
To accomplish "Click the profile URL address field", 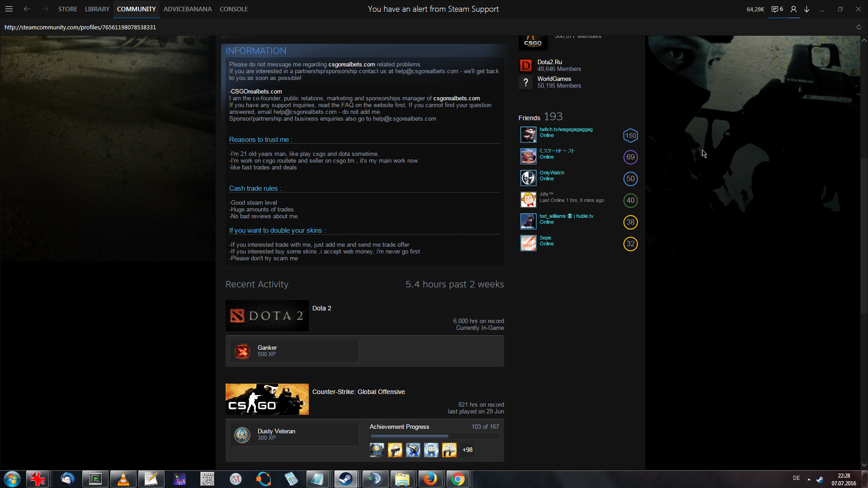I will tap(80, 27).
